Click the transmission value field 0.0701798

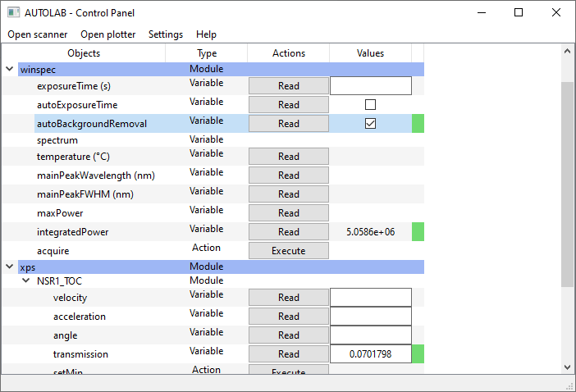click(x=371, y=354)
